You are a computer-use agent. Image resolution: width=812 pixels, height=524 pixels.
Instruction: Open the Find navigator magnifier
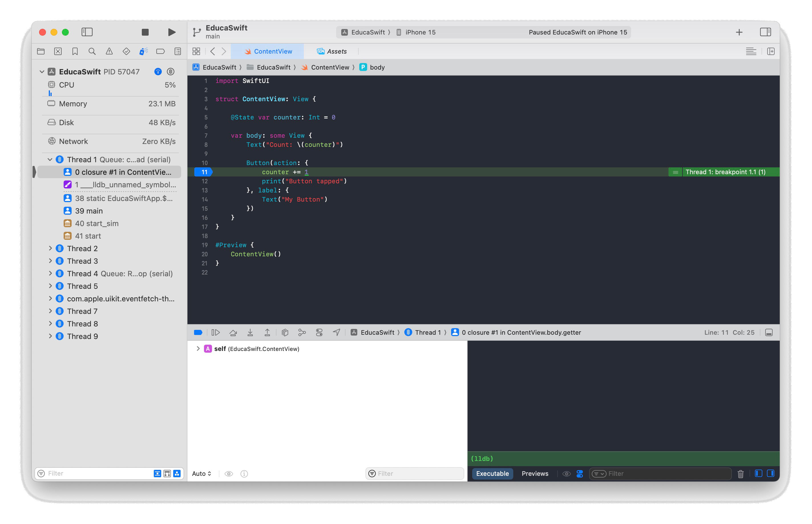click(x=92, y=51)
